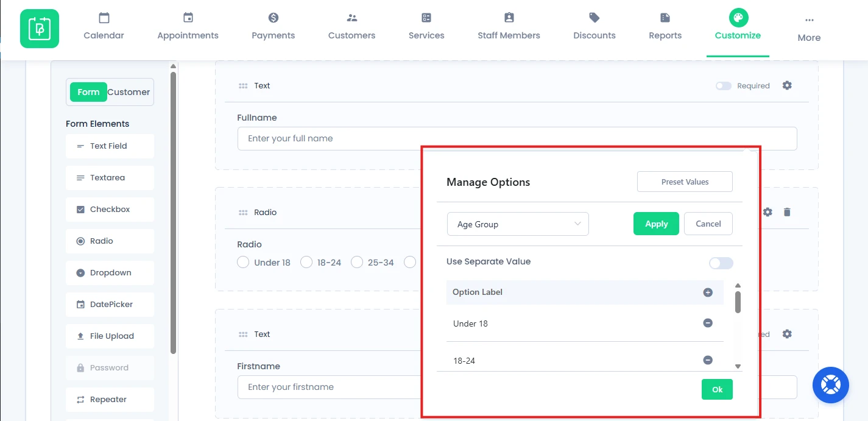Open the Discounts tab
Image resolution: width=868 pixels, height=421 pixels.
click(595, 27)
